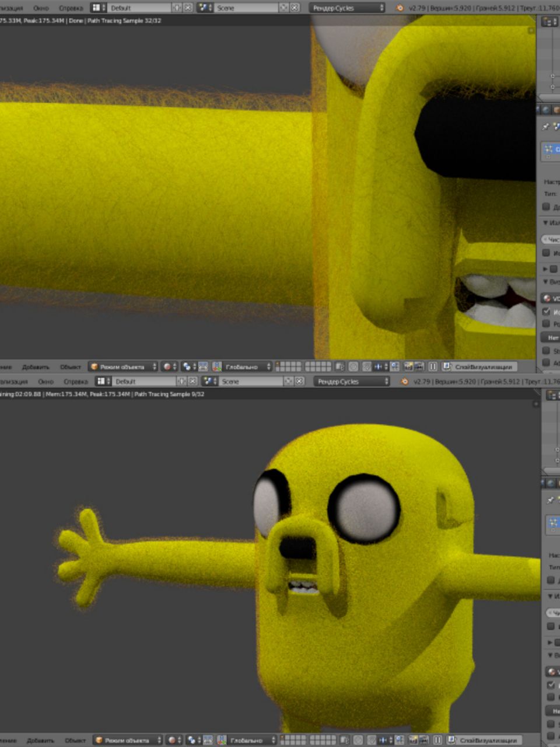Screen dimensions: 560x747
Task: Open Глобально orientation dropdown in the lower header
Action: pos(252,740)
